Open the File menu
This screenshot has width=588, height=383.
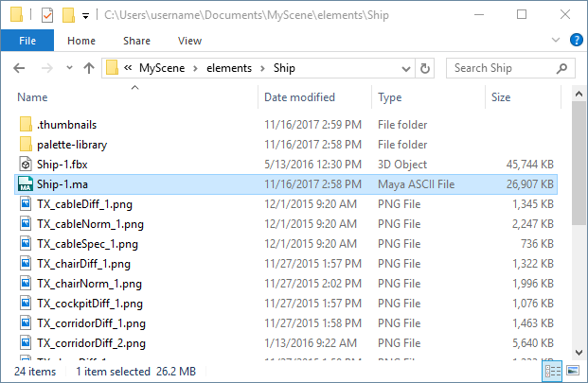point(27,41)
